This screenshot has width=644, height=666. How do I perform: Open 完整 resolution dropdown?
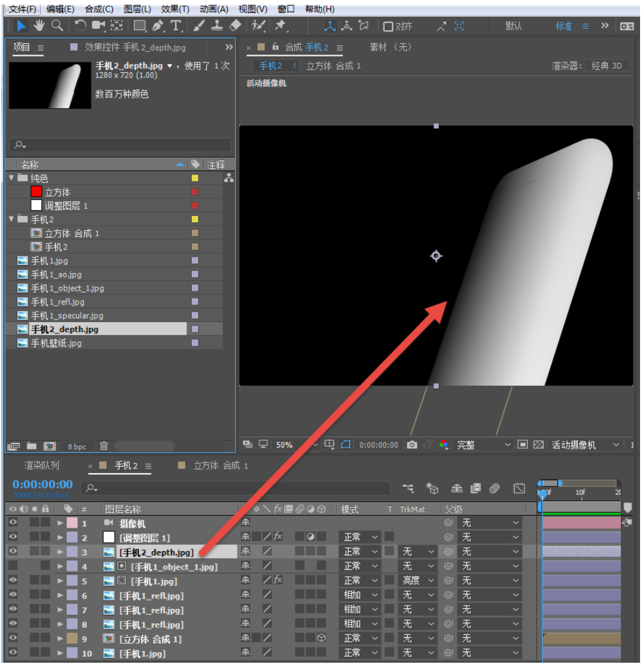(x=483, y=445)
